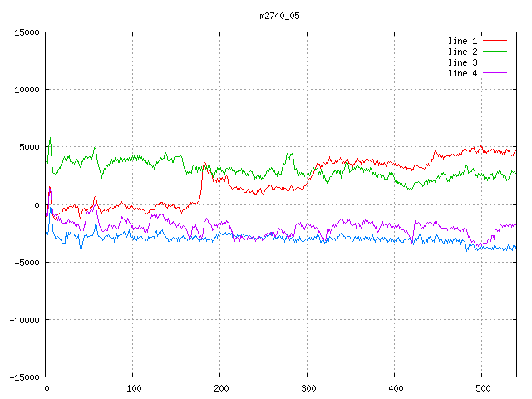Click the green line 2 legend sample
The image size is (532, 399).
click(x=495, y=52)
